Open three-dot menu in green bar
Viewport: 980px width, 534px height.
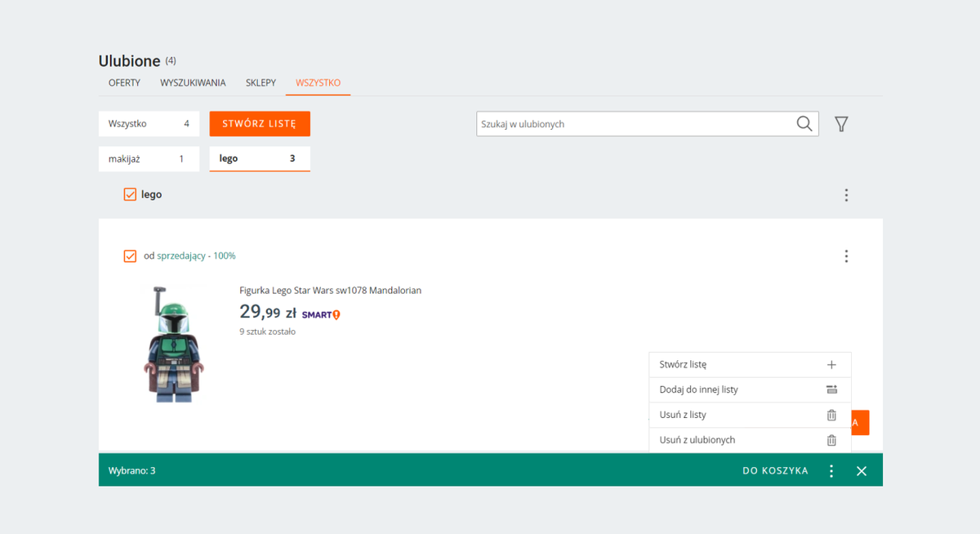[x=831, y=471]
